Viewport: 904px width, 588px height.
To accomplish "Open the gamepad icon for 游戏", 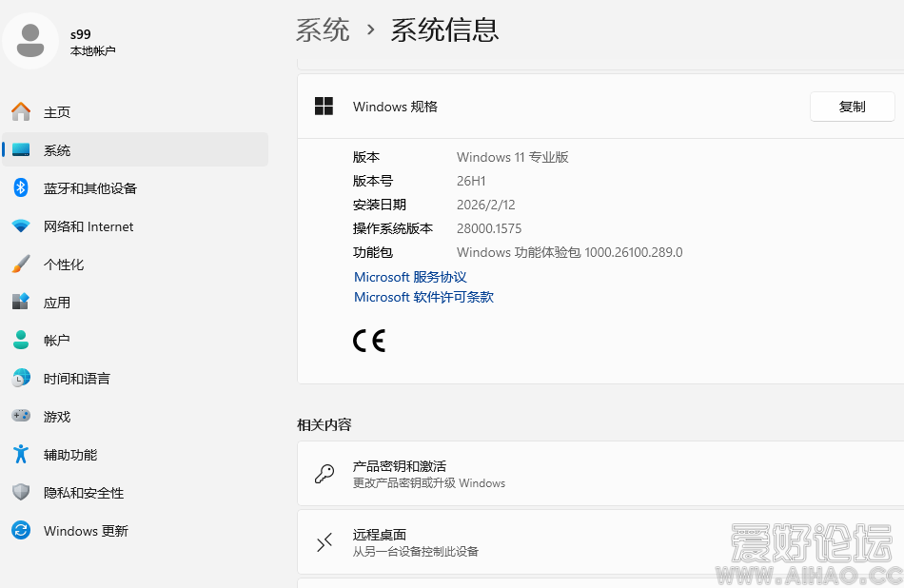I will pos(21,416).
